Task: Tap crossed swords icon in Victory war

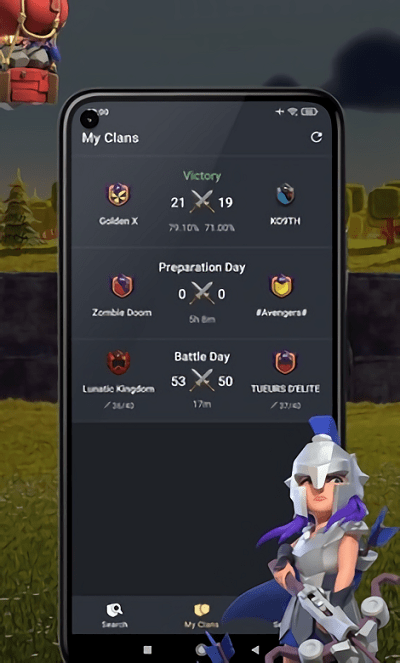Action: pos(202,202)
